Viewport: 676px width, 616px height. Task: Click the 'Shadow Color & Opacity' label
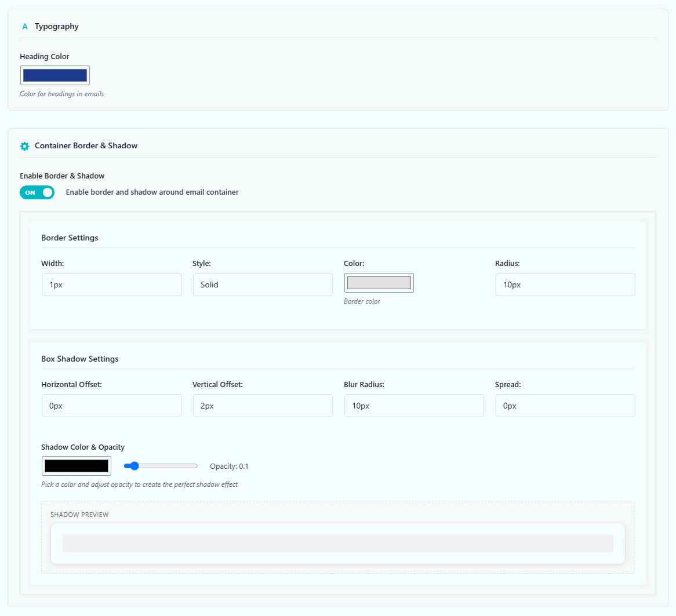tap(83, 447)
